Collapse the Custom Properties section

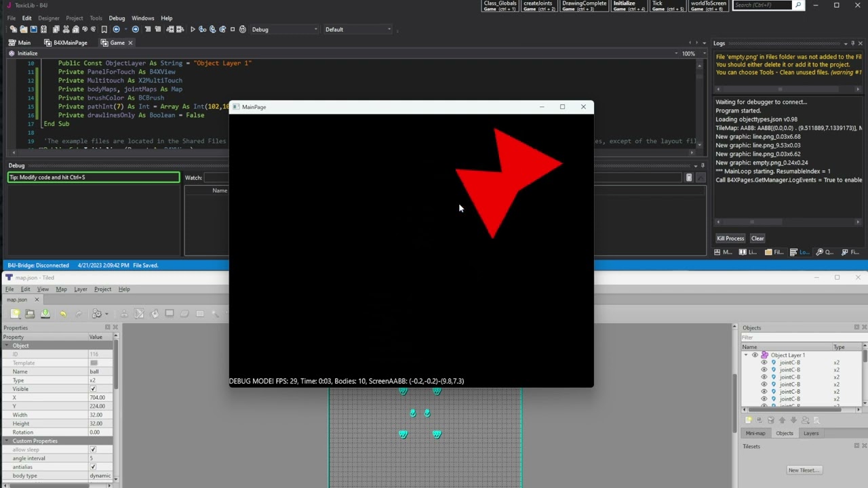pos(7,441)
